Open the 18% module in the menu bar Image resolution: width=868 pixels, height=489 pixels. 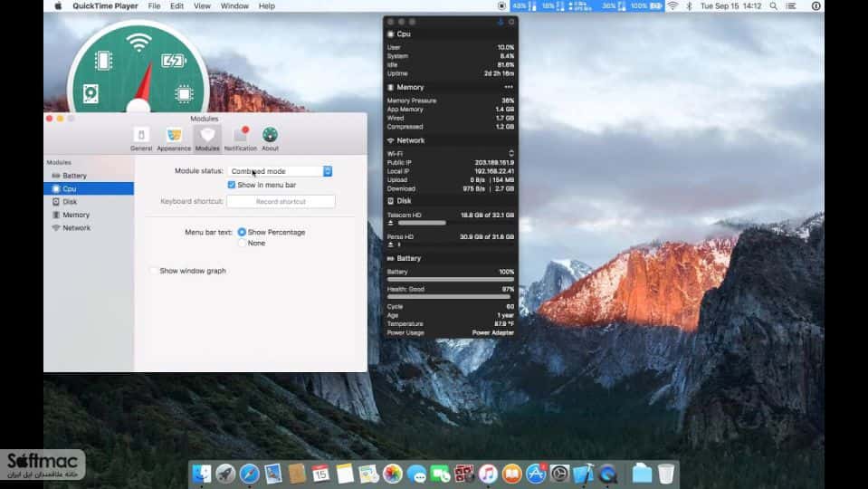click(552, 6)
